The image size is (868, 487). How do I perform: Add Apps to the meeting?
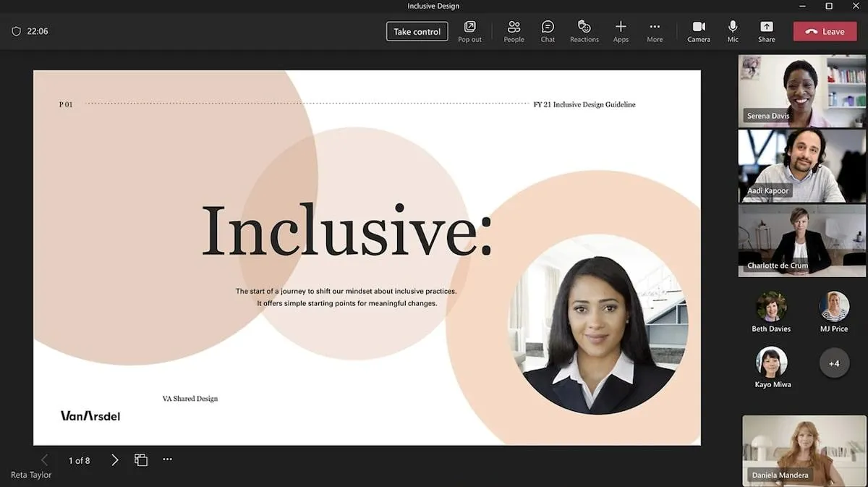pyautogui.click(x=621, y=31)
